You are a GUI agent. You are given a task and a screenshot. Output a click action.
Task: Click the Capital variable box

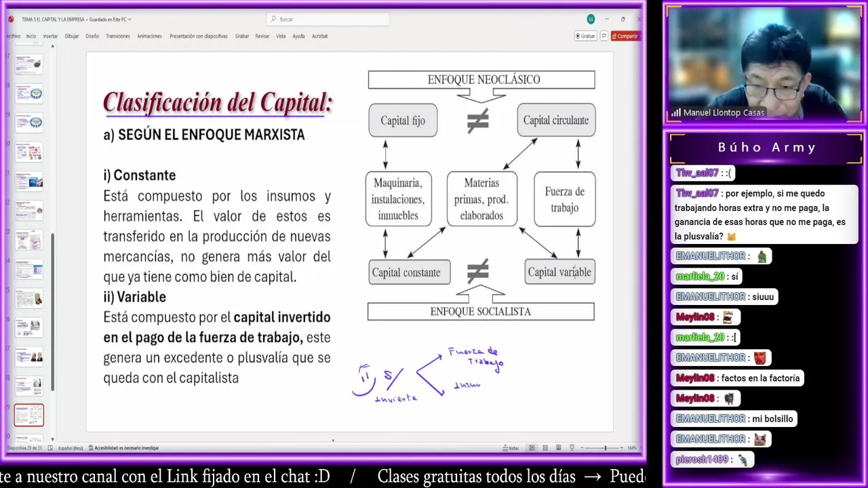pos(560,272)
